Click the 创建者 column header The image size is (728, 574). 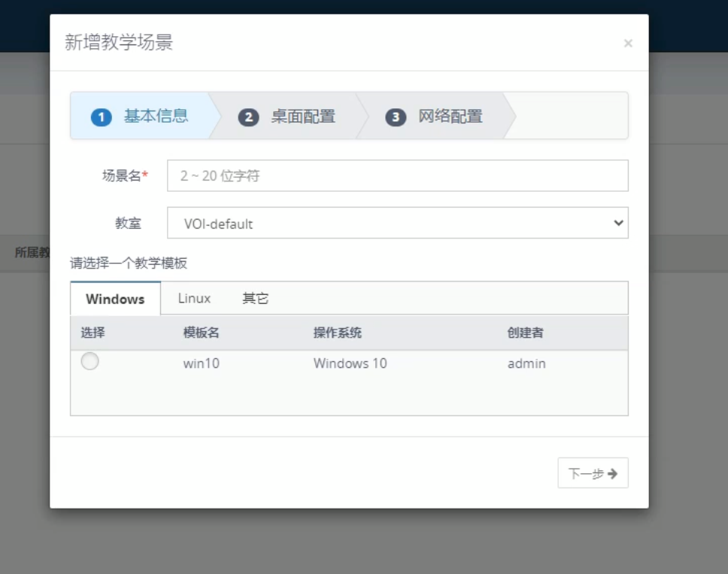pos(524,333)
